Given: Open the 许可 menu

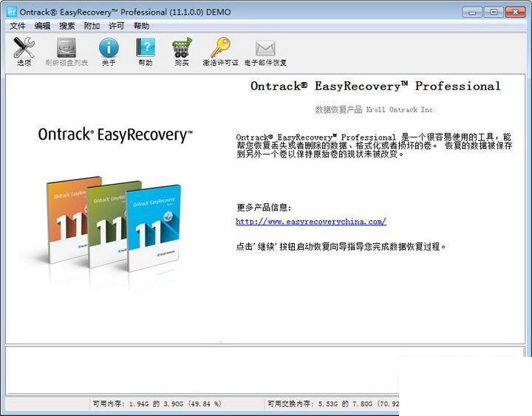Looking at the screenshot, I should [117, 26].
